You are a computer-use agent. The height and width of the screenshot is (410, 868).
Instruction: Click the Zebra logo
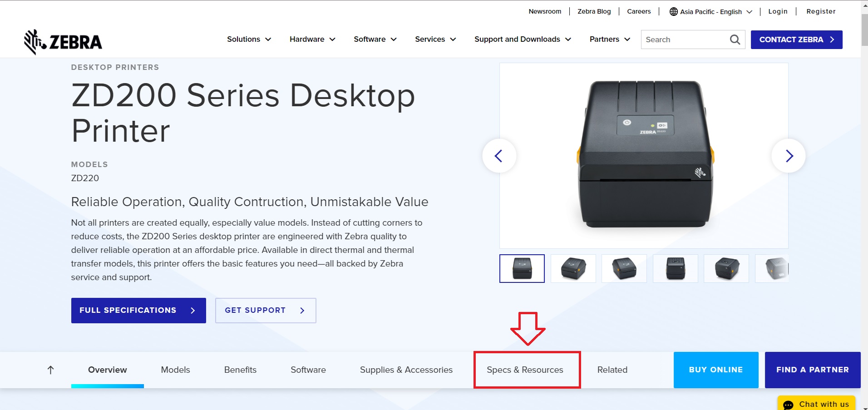(x=63, y=41)
